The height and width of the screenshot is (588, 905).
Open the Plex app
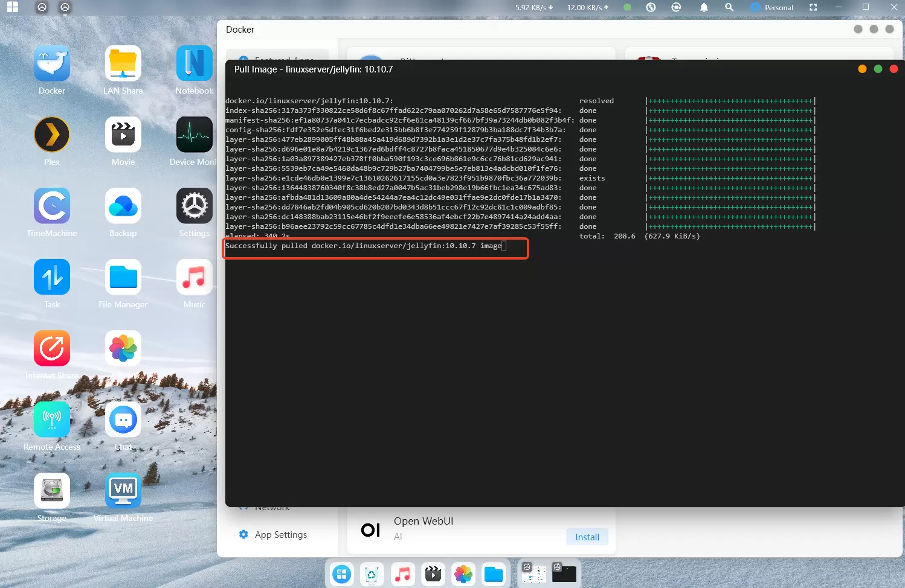click(52, 135)
